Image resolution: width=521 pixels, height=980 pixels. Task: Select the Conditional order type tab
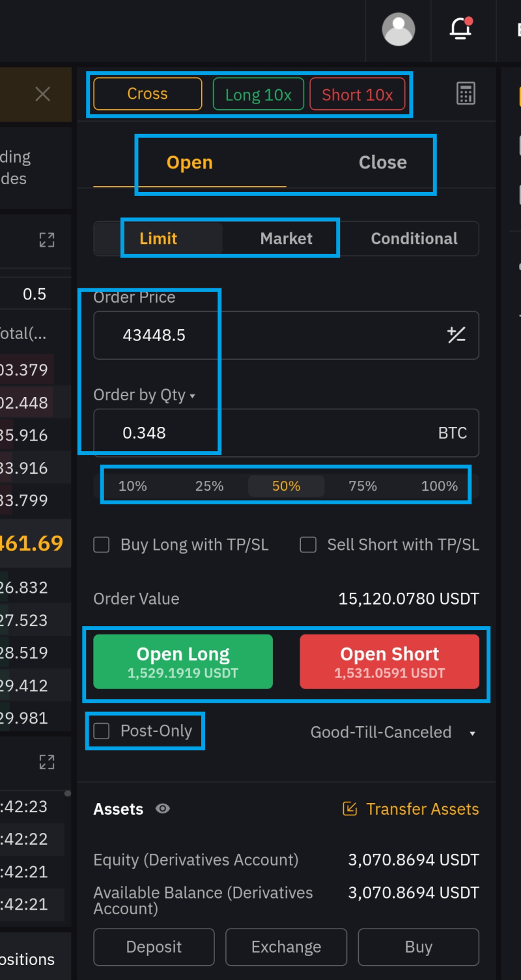(414, 239)
